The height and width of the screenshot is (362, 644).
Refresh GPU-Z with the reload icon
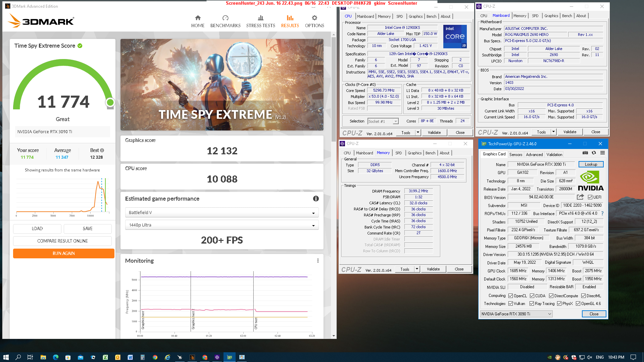[x=594, y=153]
